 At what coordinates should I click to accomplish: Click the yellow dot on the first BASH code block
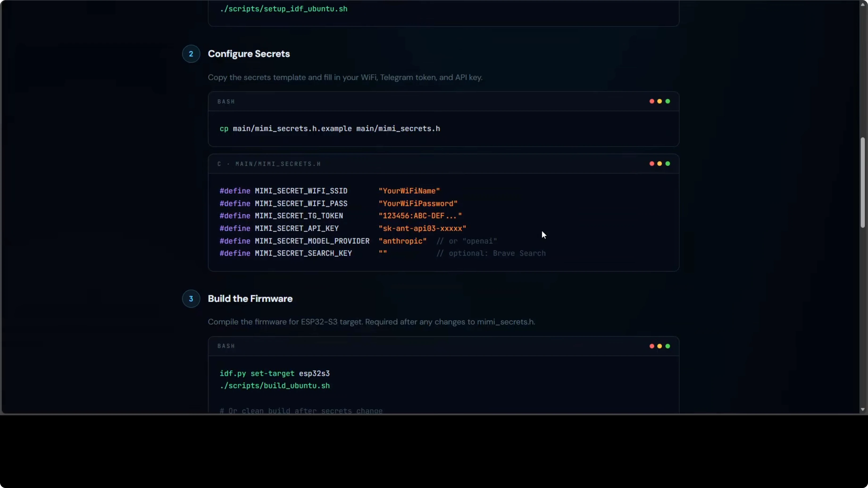click(x=660, y=101)
